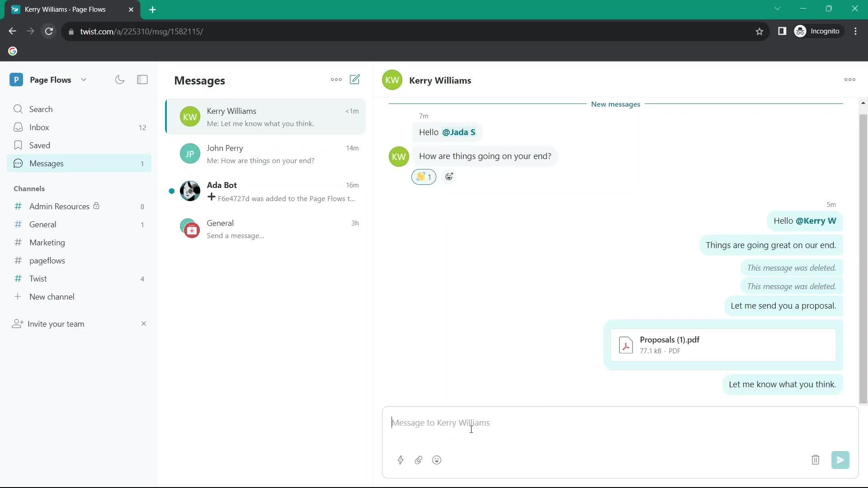Viewport: 868px width, 488px height.
Task: Open conversation more options in header
Action: click(x=850, y=80)
